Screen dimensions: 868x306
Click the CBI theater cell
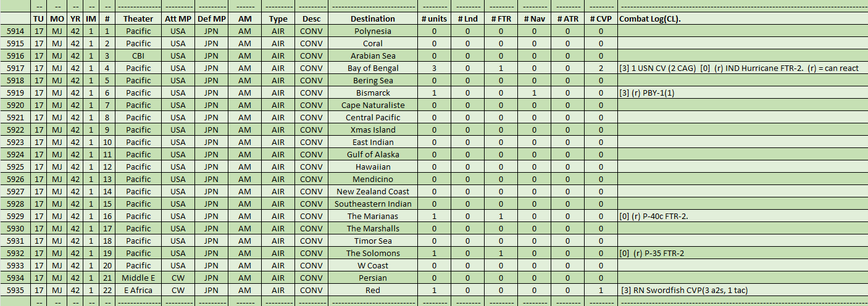pos(138,56)
